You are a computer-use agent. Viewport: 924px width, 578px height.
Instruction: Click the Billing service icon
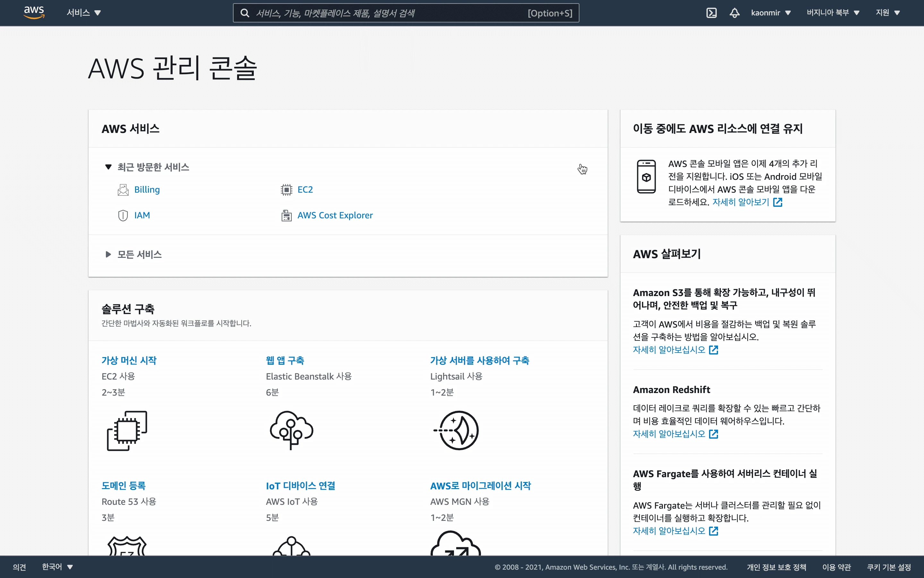(123, 189)
